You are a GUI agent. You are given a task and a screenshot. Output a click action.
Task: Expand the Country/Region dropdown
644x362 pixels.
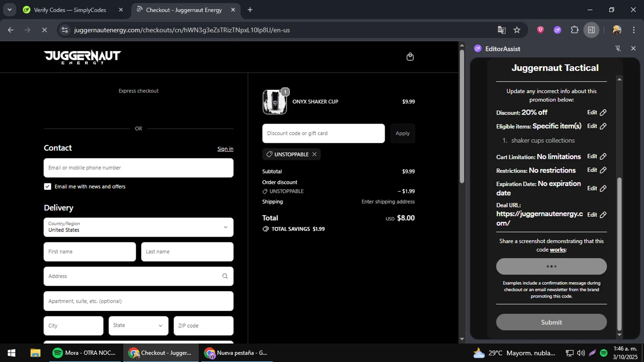coord(139,227)
